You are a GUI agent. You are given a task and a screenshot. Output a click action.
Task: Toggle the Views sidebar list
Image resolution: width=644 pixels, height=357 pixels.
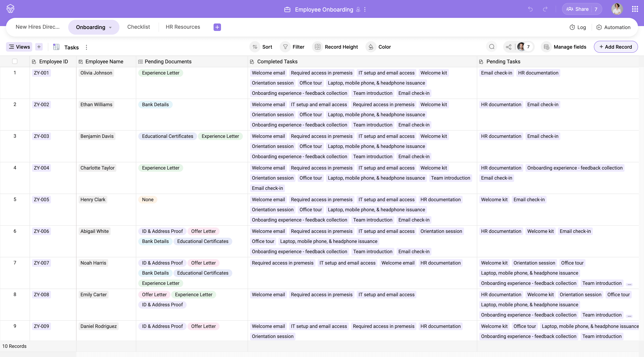(x=19, y=47)
